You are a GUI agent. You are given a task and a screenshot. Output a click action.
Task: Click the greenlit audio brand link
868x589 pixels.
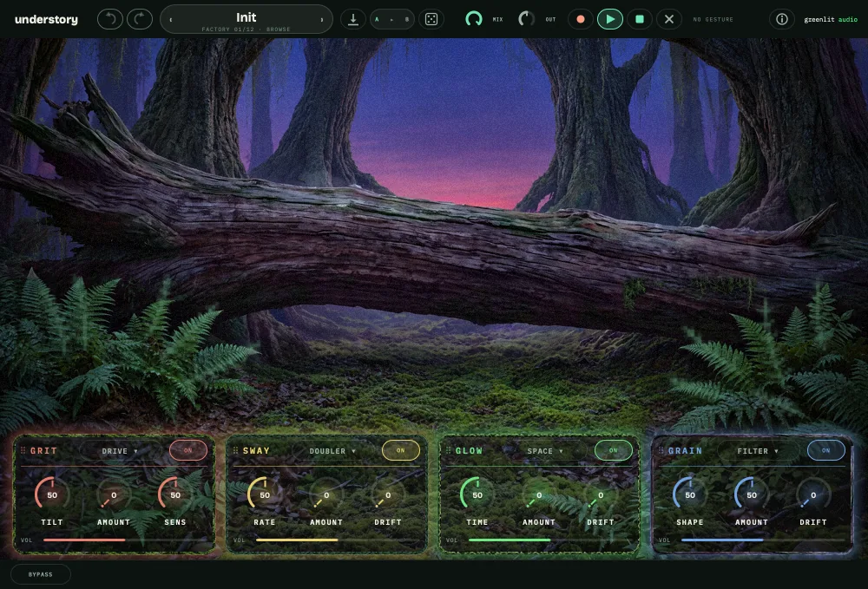tap(831, 19)
